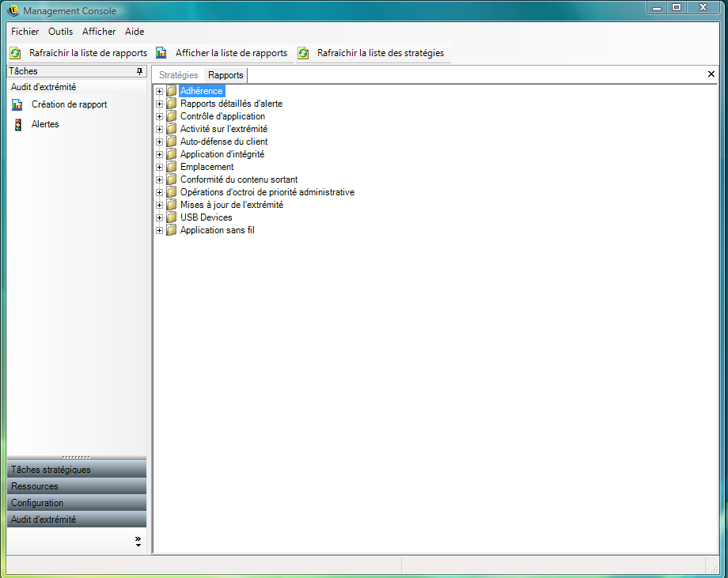
Task: Click Rafraîchir la liste de rapports button
Action: [79, 53]
